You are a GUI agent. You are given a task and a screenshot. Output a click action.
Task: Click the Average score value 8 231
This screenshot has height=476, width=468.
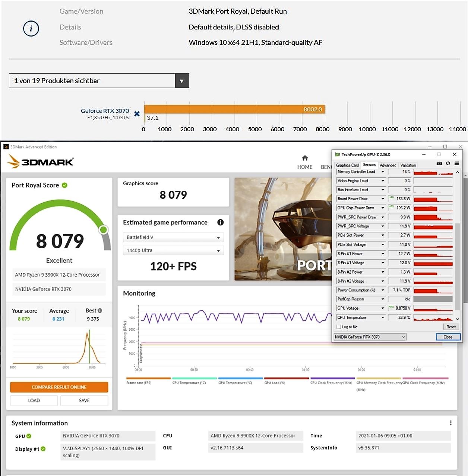pos(58,319)
